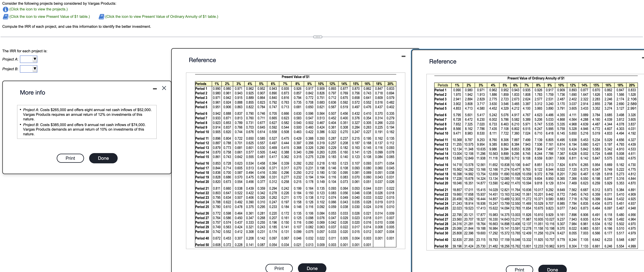Click the Period 8 row in annuity table

(440, 124)
